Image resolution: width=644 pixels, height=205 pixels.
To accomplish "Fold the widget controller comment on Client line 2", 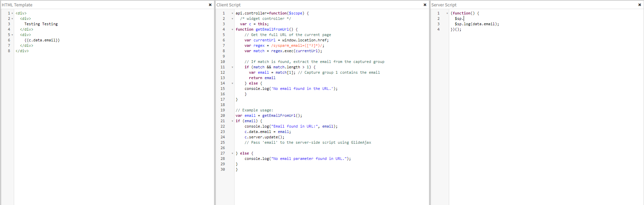I will [232, 19].
